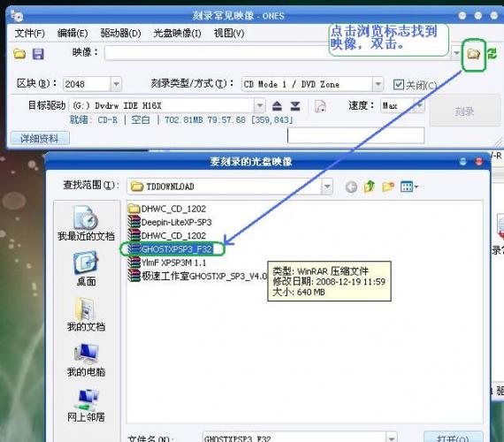Click the green refresh arrows icon
The image size is (504, 442).
coord(493,53)
